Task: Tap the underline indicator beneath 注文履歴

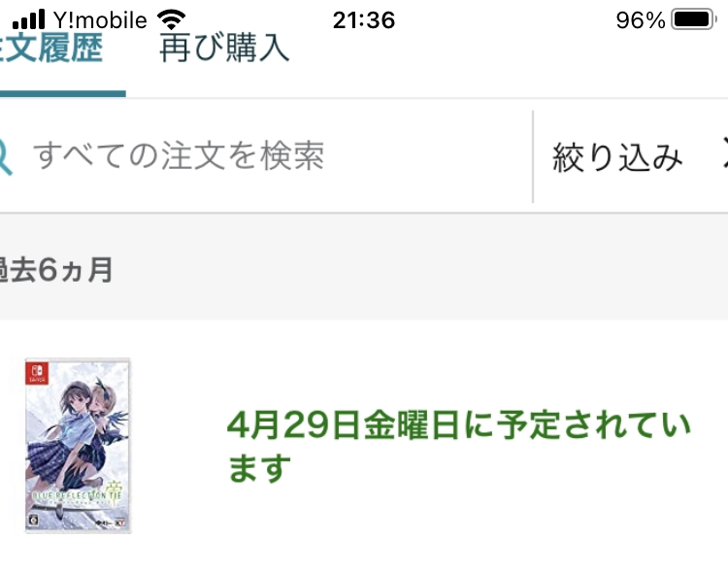Action: [63, 94]
